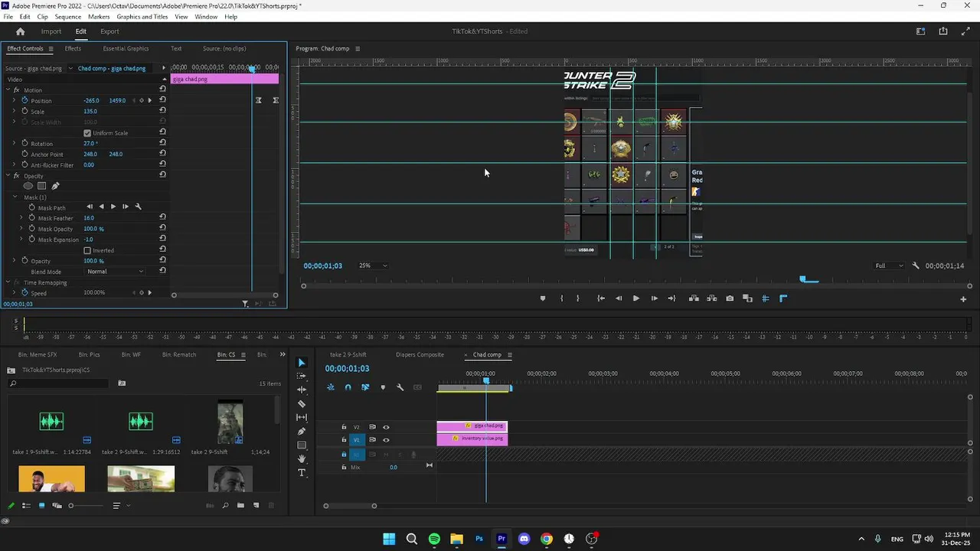Collapse the Time Remapping section
This screenshot has width=980, height=551.
point(8,282)
